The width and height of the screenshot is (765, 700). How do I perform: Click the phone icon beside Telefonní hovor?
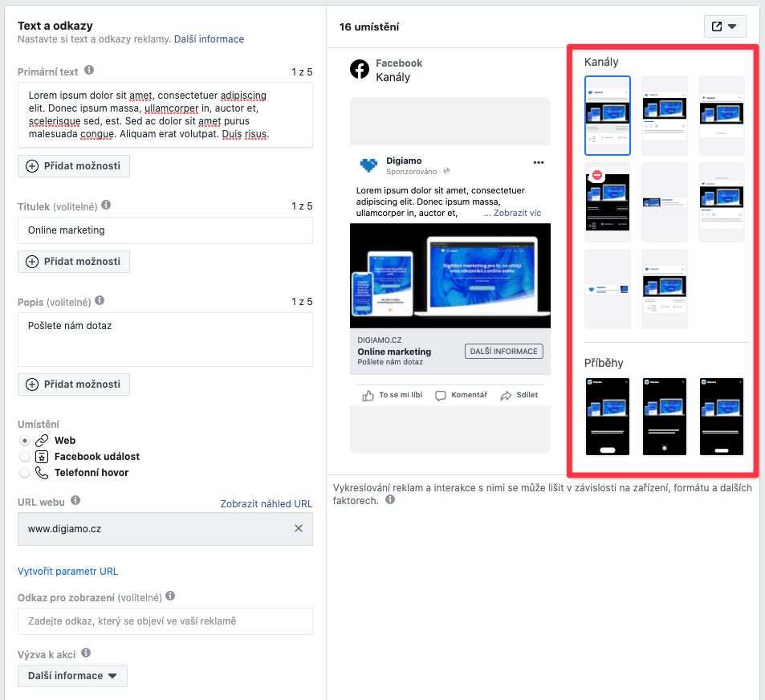coord(42,473)
